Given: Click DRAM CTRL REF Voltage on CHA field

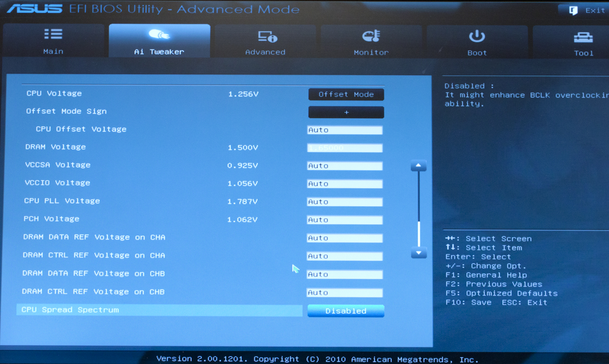Looking at the screenshot, I should coord(344,256).
